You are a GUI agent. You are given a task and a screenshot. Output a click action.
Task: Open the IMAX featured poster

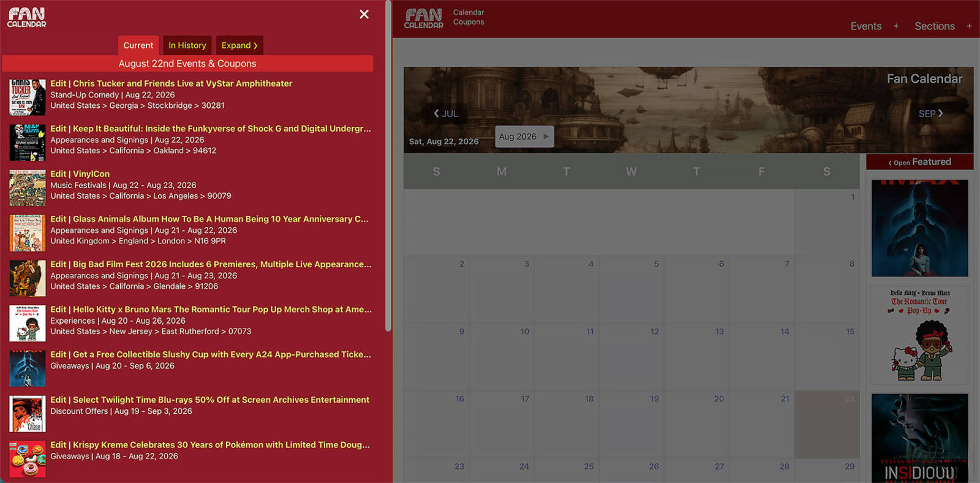click(x=920, y=228)
